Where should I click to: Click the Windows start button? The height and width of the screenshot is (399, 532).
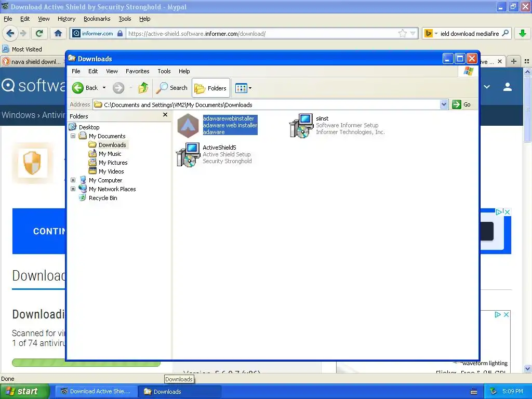[x=25, y=391]
